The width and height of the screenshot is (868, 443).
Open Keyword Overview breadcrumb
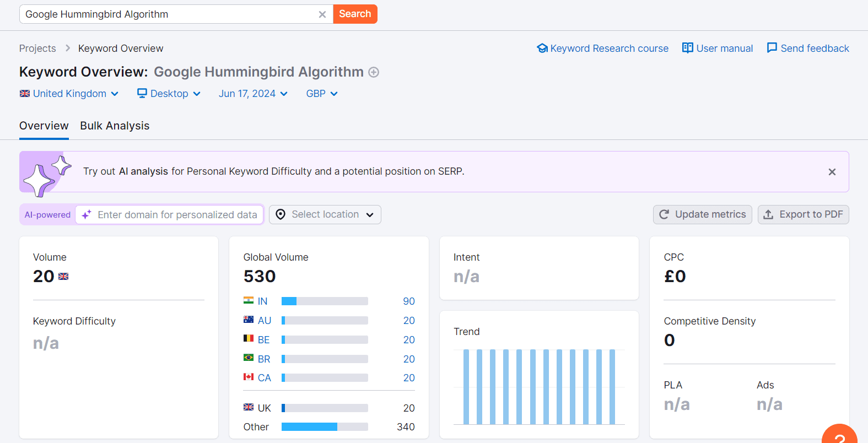tap(121, 48)
